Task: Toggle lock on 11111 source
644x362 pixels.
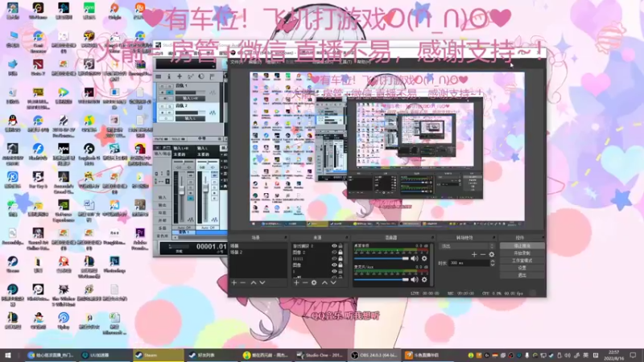Action: click(341, 258)
